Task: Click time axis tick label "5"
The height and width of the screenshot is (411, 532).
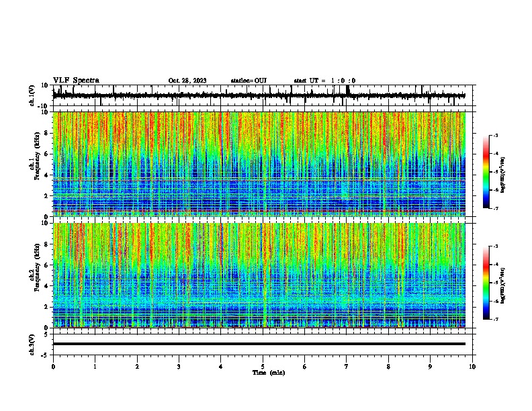Action: [x=263, y=367]
